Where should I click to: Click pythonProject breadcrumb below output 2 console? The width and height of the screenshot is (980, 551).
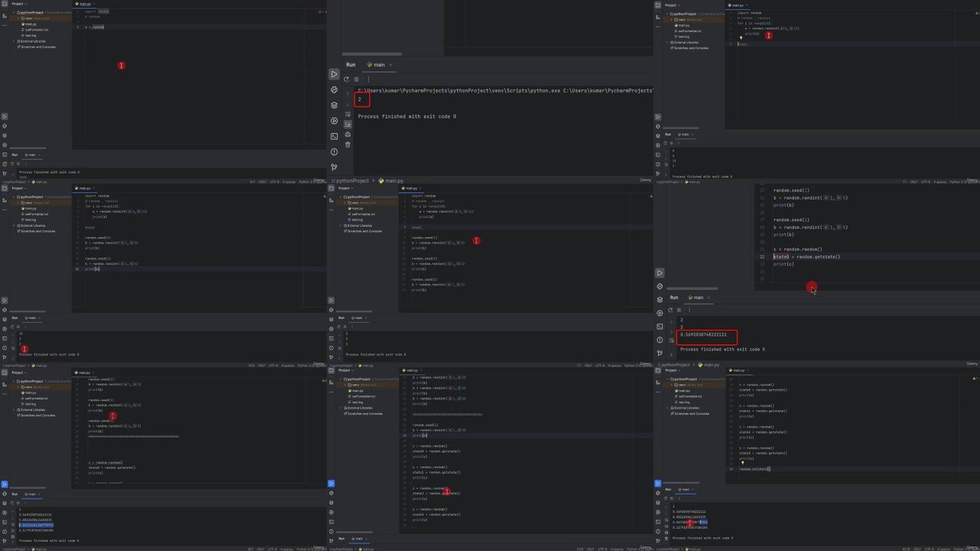(352, 181)
